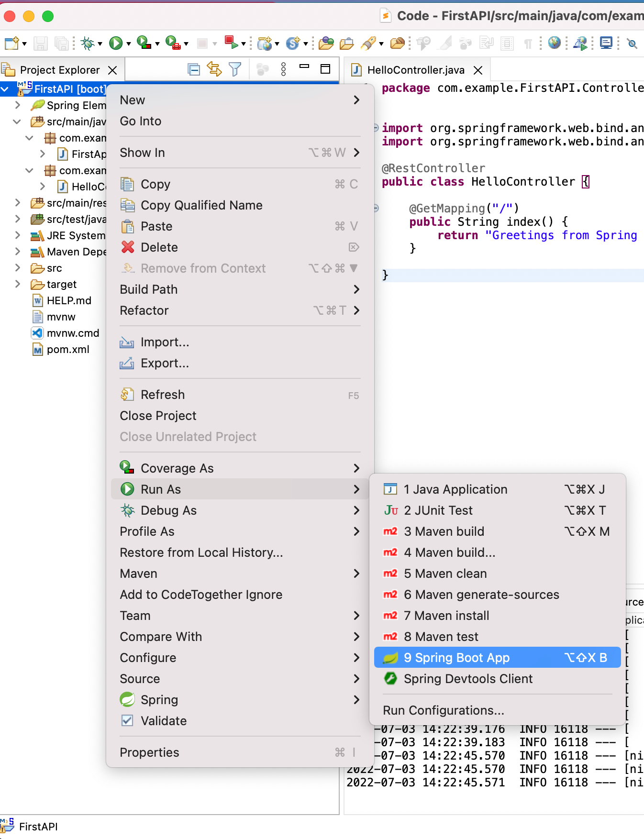Collapse the src/main/java tree node

[x=17, y=121]
